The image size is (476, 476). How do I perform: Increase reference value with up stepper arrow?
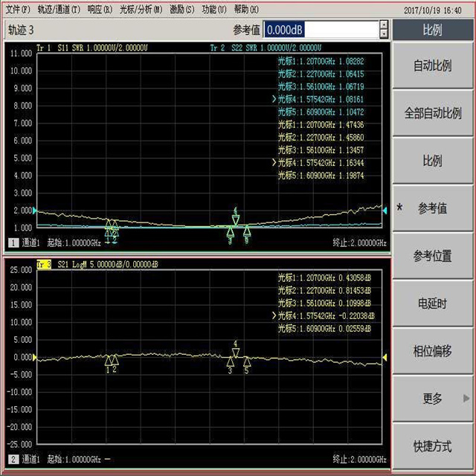tap(384, 25)
